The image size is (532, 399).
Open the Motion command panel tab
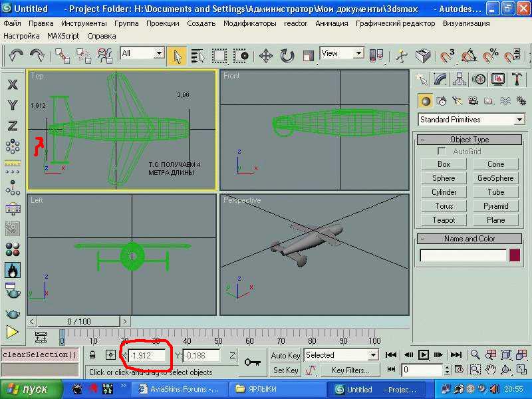[x=479, y=79]
